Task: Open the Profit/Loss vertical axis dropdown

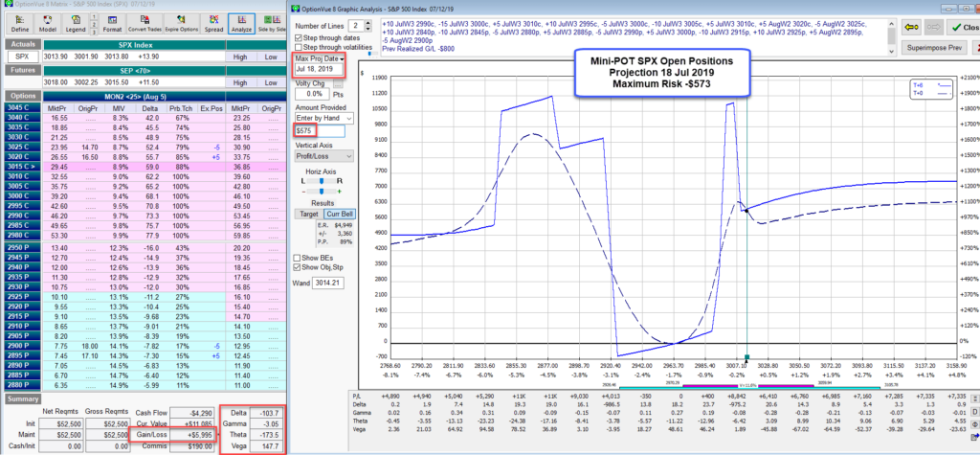Action: (348, 155)
